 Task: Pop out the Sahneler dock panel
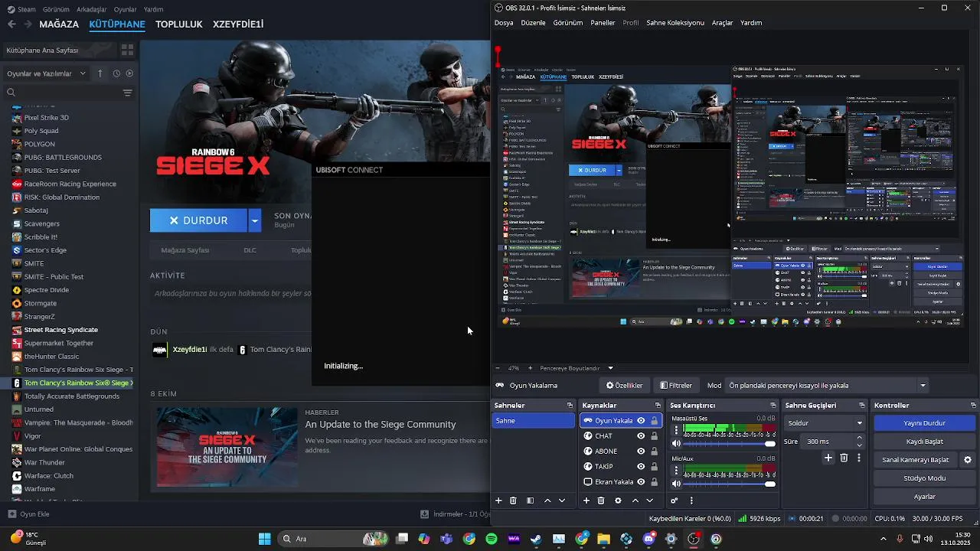coord(570,406)
